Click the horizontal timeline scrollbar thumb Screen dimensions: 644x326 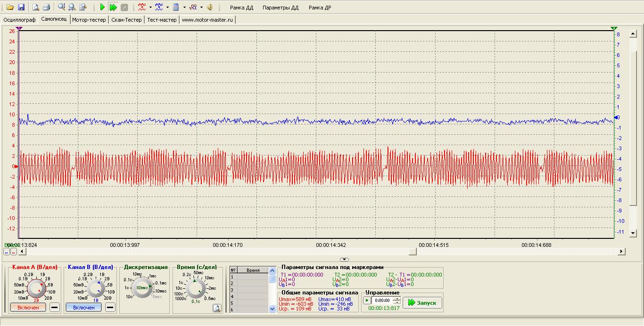point(413,252)
